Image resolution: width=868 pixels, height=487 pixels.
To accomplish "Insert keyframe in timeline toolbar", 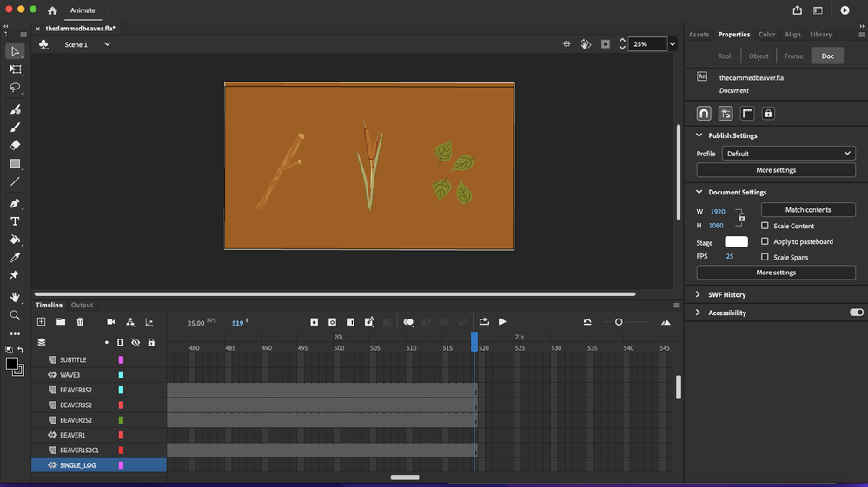I will [314, 322].
